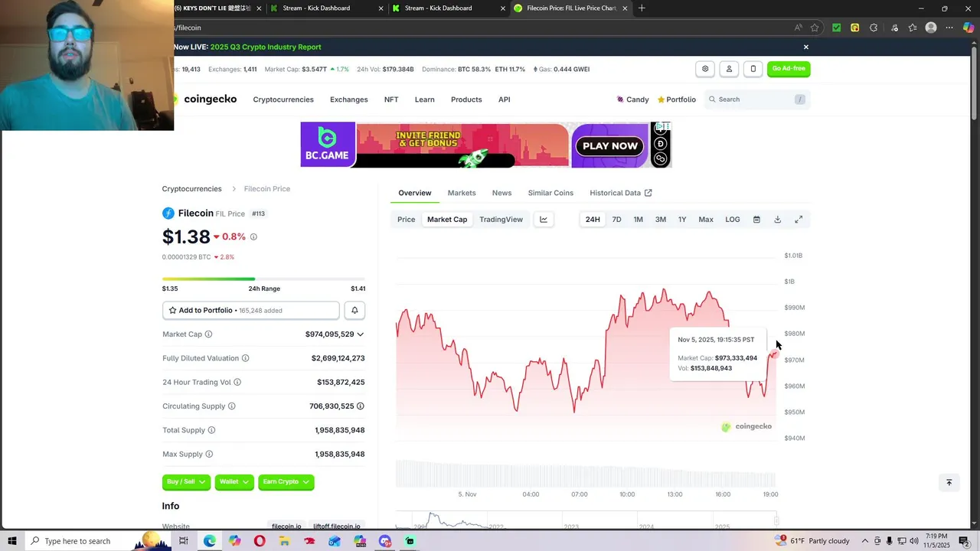980x551 pixels.
Task: Select the Overview tab
Action: pyautogui.click(x=415, y=193)
